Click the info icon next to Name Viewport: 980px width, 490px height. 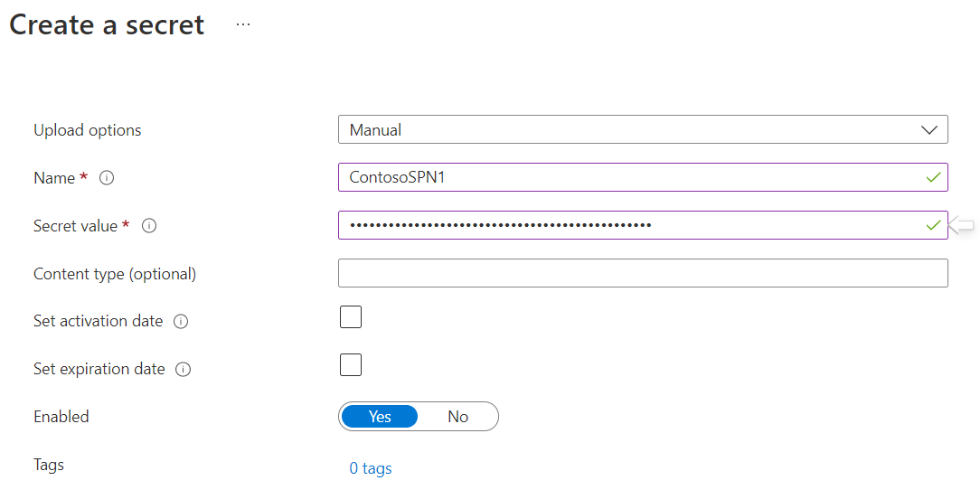[107, 178]
